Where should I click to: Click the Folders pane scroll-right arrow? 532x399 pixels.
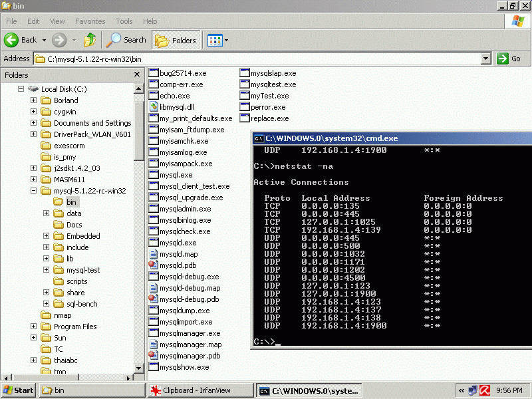tap(128, 378)
